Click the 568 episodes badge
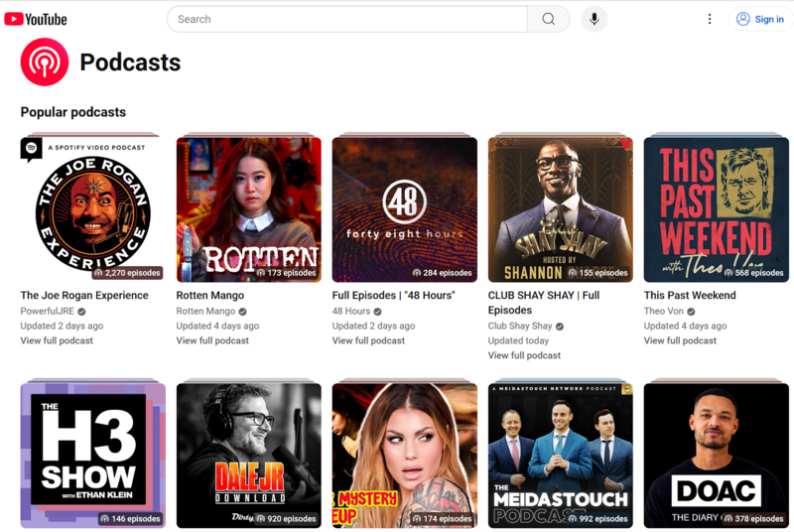 (754, 273)
